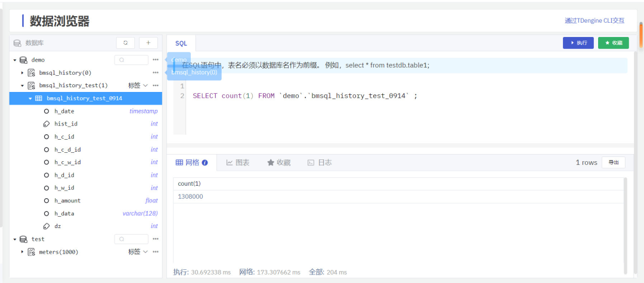Screen dimensions: 644x283
Task: Select the h_c_d_id column row
Action: (x=85, y=149)
